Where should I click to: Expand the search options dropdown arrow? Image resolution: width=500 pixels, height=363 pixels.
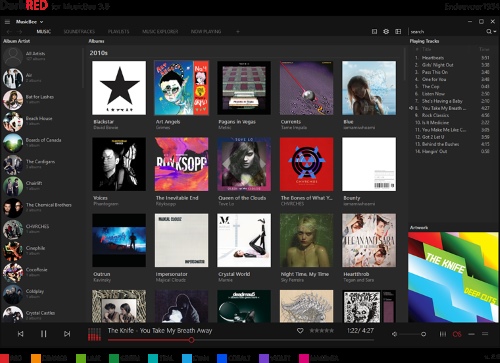coord(495,31)
